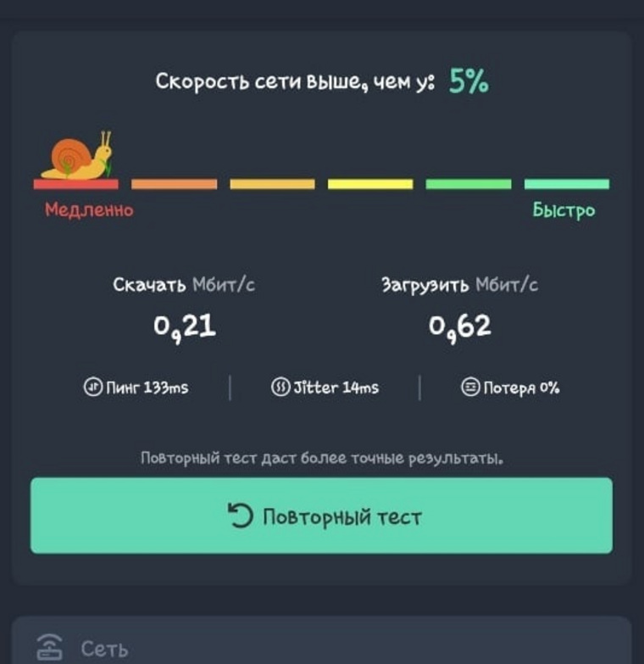Click the retry arrow icon in the button
The width and height of the screenshot is (644, 664).
(x=240, y=516)
